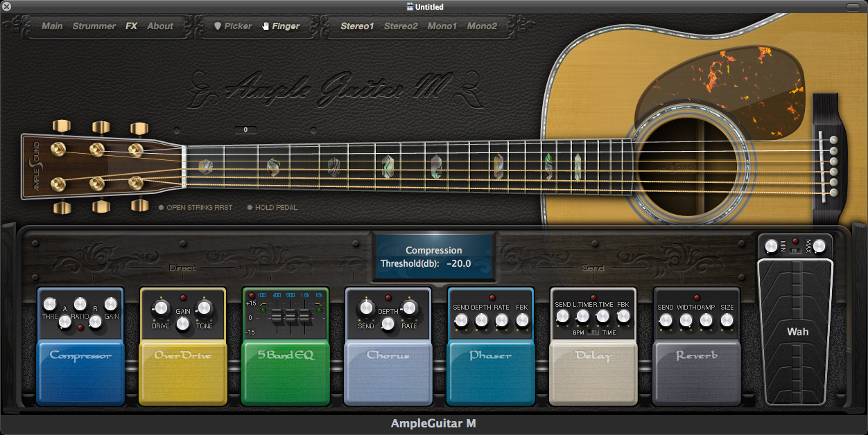868x435 pixels.
Task: Toggle the Delay power LED
Action: (x=593, y=298)
